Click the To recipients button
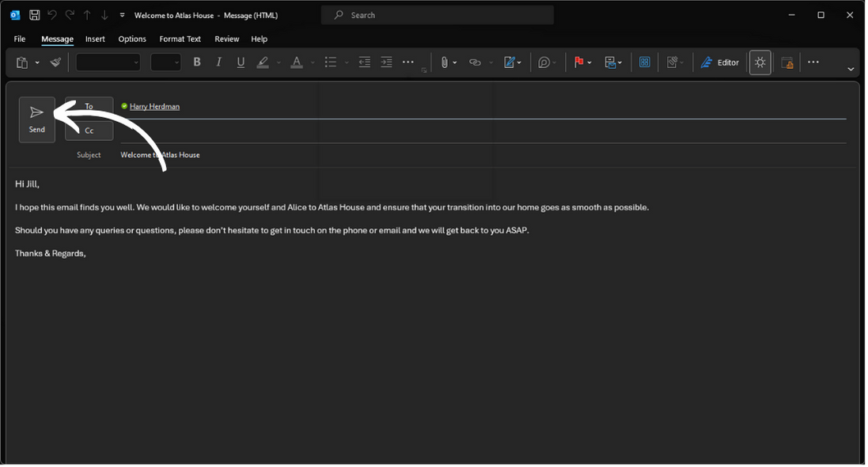868x467 pixels. [89, 107]
